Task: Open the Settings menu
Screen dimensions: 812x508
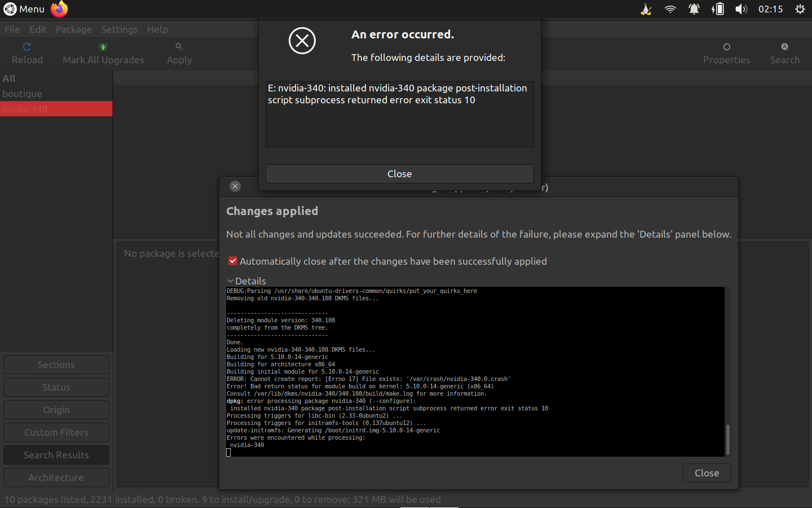Action: pyautogui.click(x=119, y=29)
